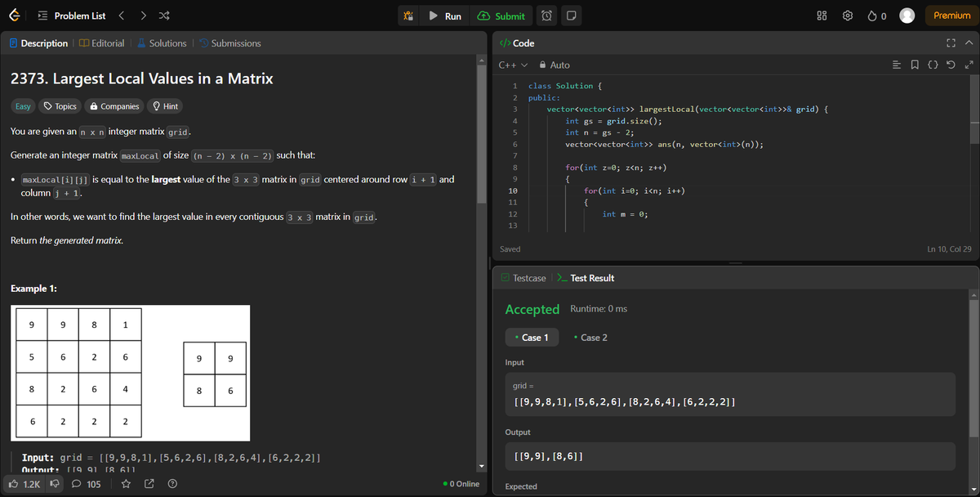Open the C++ language dropdown

507,65
